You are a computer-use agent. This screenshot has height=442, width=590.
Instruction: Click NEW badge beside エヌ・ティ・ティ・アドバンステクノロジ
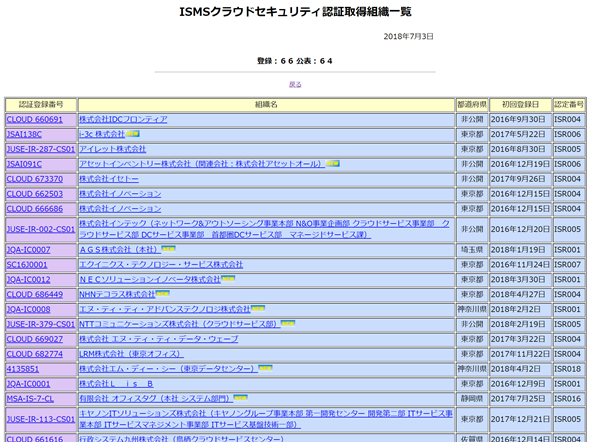click(x=259, y=308)
